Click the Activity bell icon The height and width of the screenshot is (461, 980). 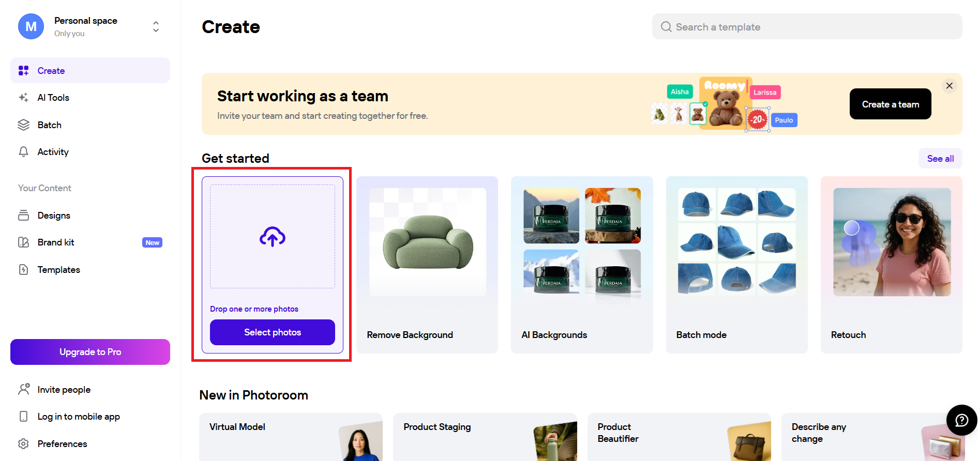point(24,152)
